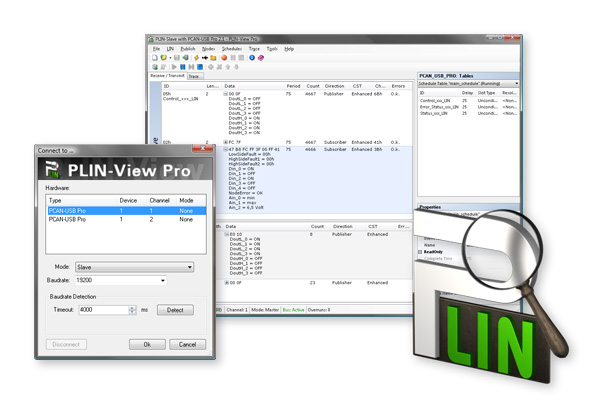Image resolution: width=600 pixels, height=418 pixels.
Task: Click the blue Stop schedule square icon
Action: click(x=200, y=67)
